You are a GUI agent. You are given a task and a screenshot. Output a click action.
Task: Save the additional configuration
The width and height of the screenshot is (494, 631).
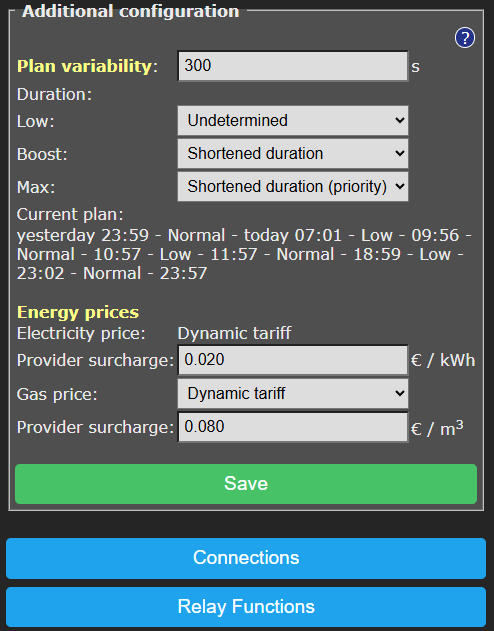tap(246, 484)
